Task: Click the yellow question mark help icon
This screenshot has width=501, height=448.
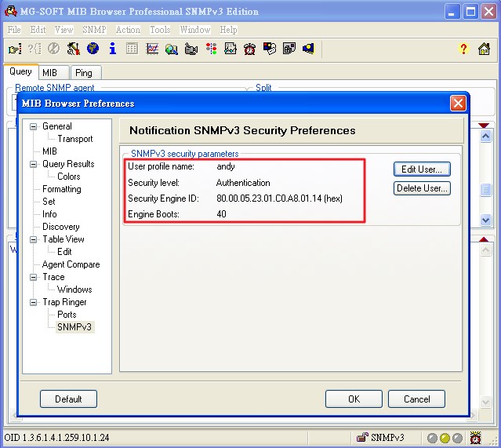Action: pos(463,49)
